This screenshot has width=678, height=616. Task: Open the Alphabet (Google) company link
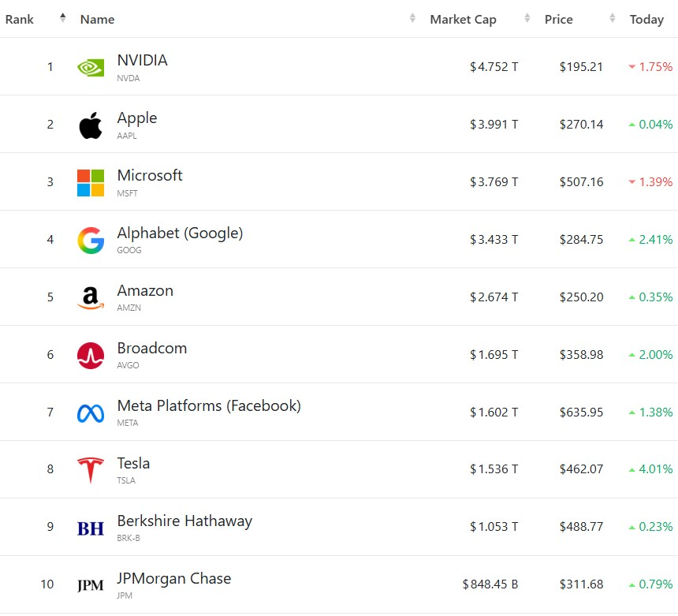pyautogui.click(x=180, y=233)
